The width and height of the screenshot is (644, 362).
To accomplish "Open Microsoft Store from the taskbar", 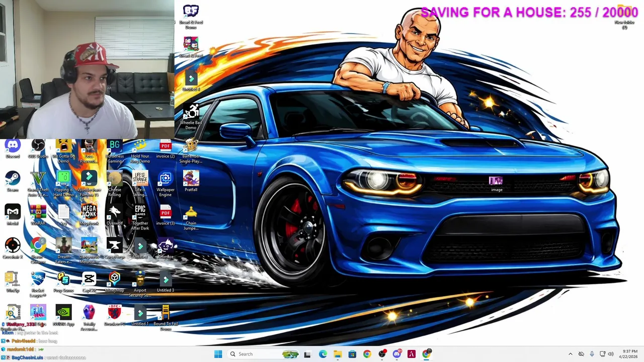I will point(352,354).
